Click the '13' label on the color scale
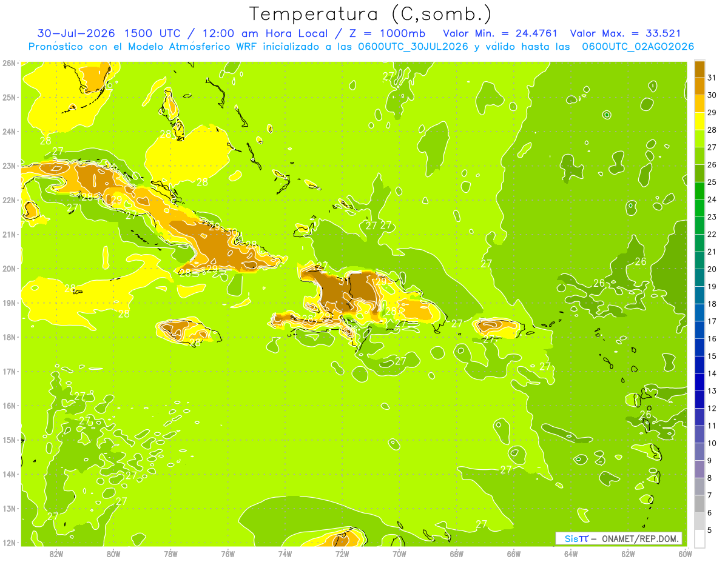 (712, 391)
